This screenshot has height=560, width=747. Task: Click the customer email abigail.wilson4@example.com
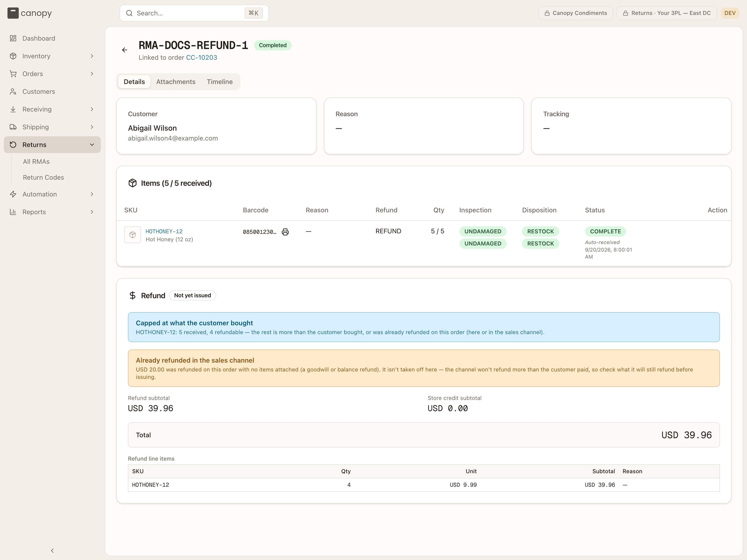click(173, 138)
